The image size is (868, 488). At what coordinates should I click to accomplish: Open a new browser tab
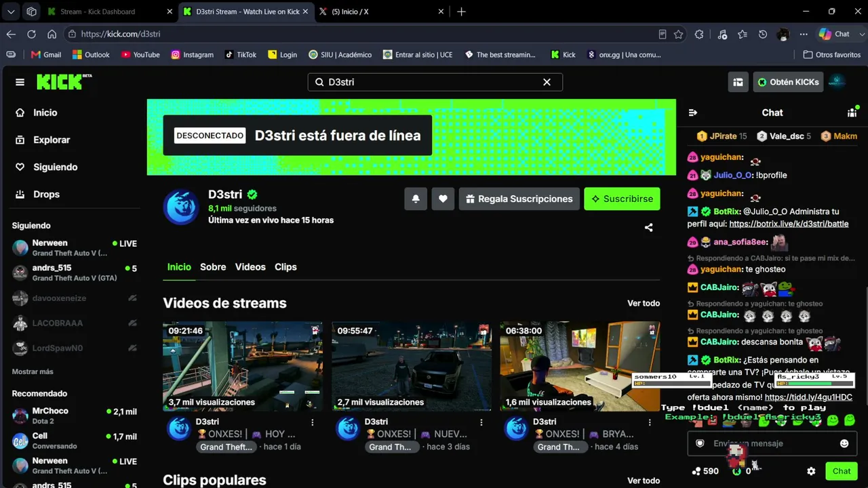click(x=461, y=12)
